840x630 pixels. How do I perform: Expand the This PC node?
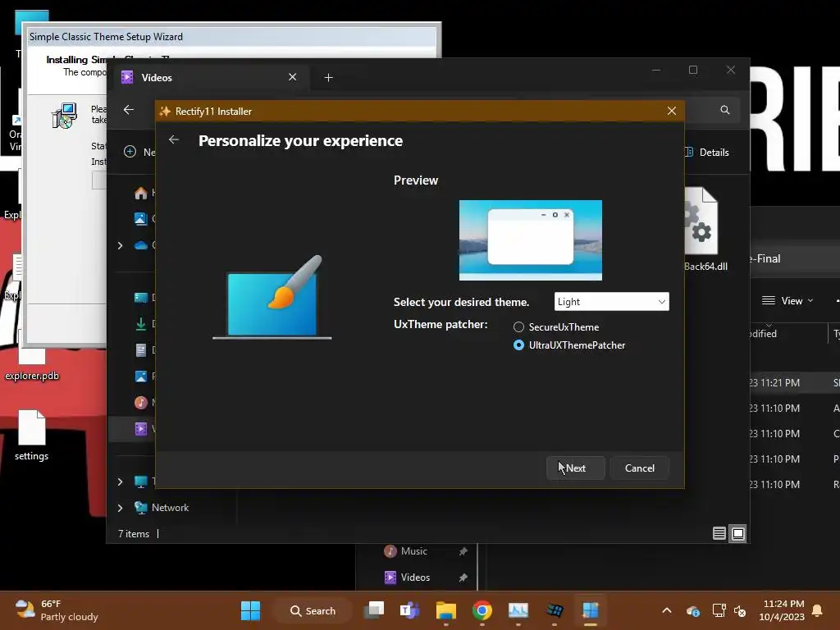120,482
